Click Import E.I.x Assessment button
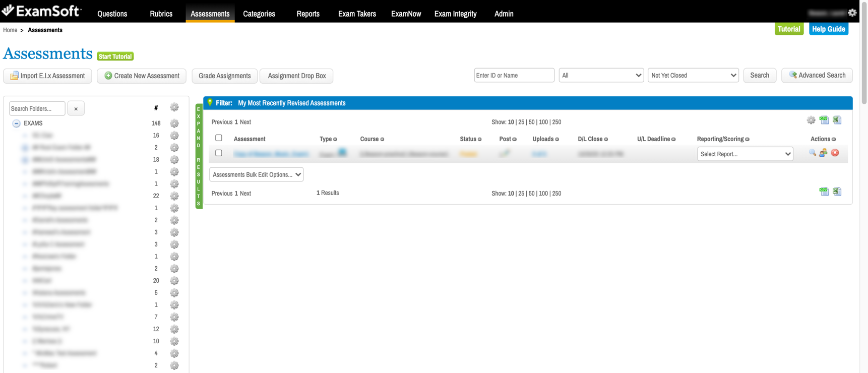 point(48,76)
